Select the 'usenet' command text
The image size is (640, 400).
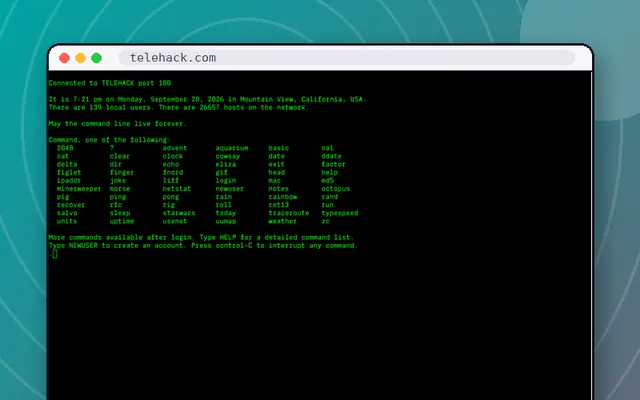pyautogui.click(x=175, y=221)
